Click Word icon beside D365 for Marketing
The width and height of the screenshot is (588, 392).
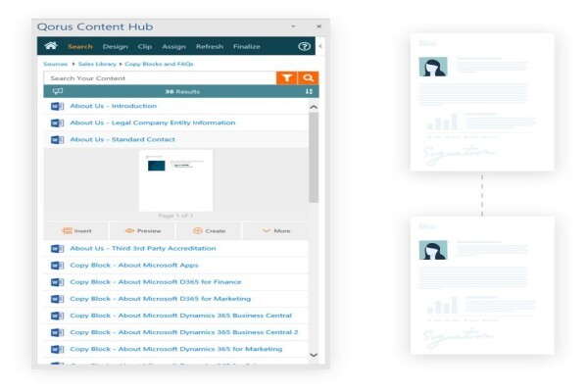click(57, 299)
